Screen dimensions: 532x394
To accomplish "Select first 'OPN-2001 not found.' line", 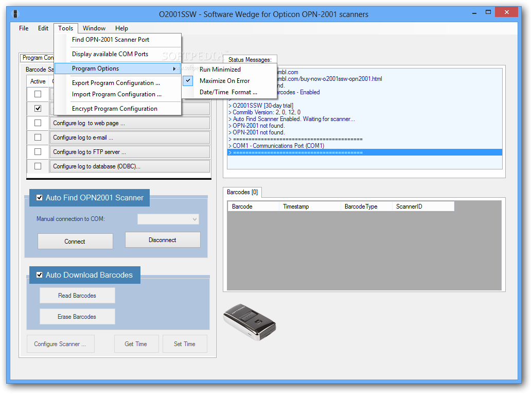I will 365,126.
